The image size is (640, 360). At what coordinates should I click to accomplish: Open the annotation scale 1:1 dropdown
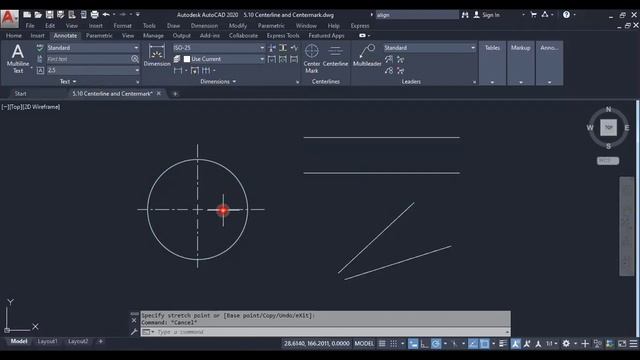(552, 344)
